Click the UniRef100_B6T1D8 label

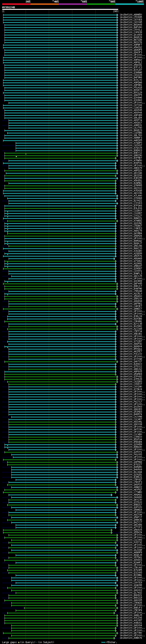pos(131,40)
